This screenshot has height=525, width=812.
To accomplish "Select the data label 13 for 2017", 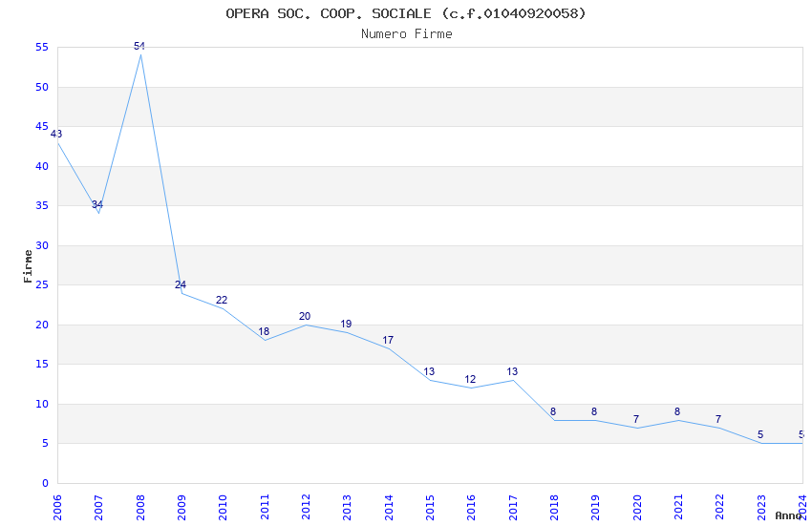I will [x=512, y=371].
